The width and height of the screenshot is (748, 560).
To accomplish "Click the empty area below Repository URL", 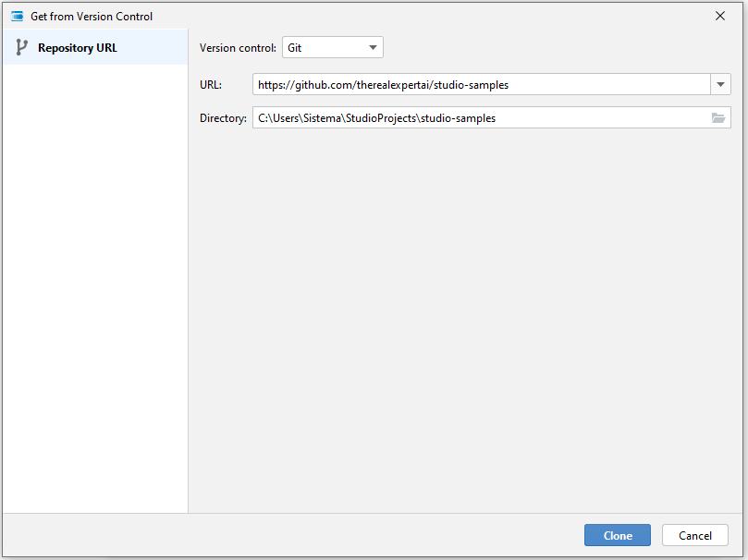I will point(94,277).
